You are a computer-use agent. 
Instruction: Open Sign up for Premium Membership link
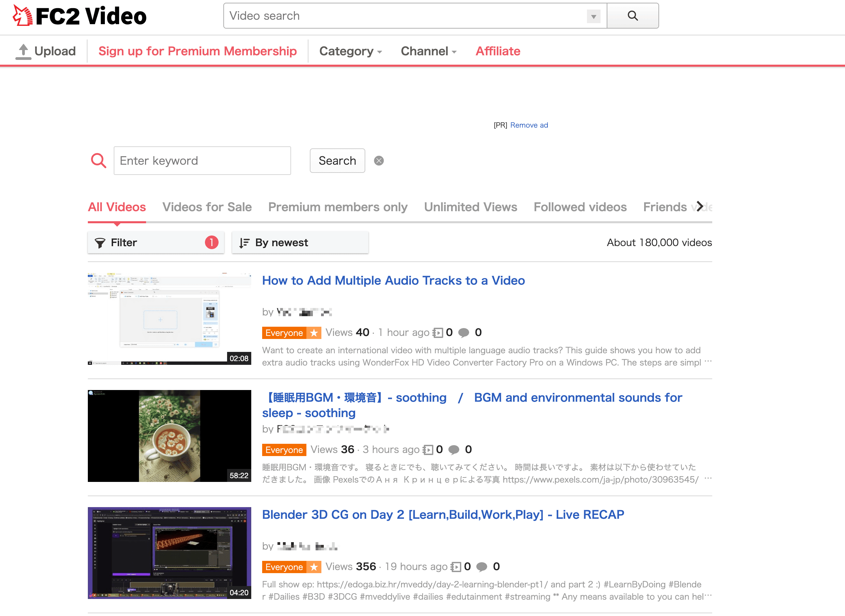click(x=197, y=51)
